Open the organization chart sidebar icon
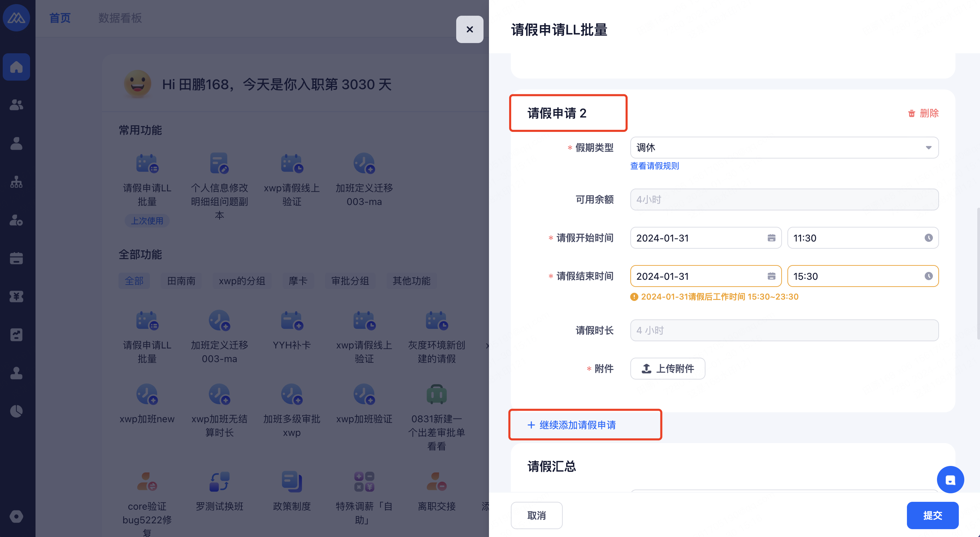 [x=16, y=182]
